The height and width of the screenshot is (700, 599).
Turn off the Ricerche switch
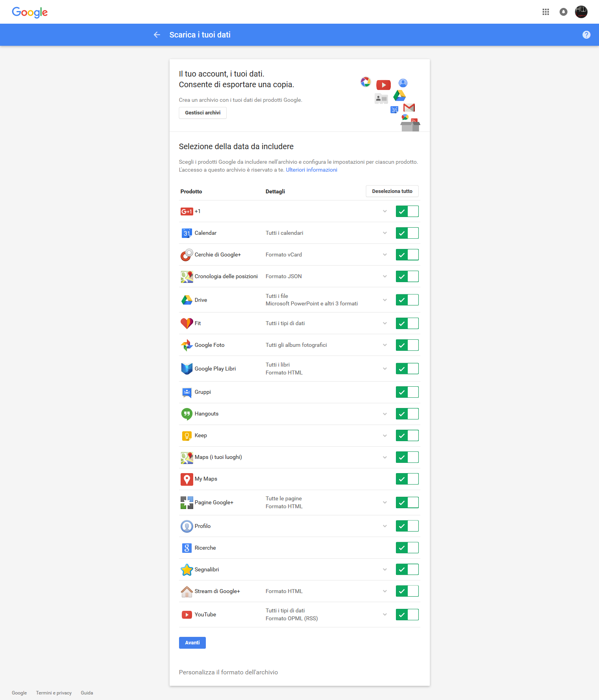407,548
